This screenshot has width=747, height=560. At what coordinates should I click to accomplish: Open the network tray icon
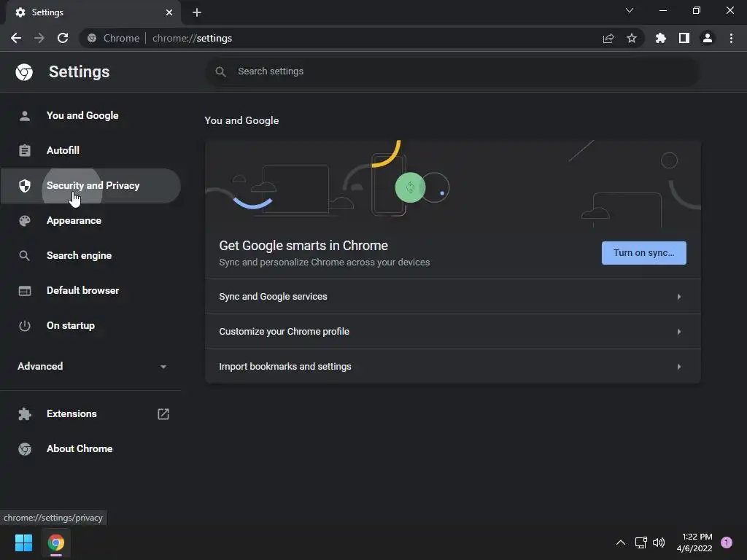coord(640,542)
